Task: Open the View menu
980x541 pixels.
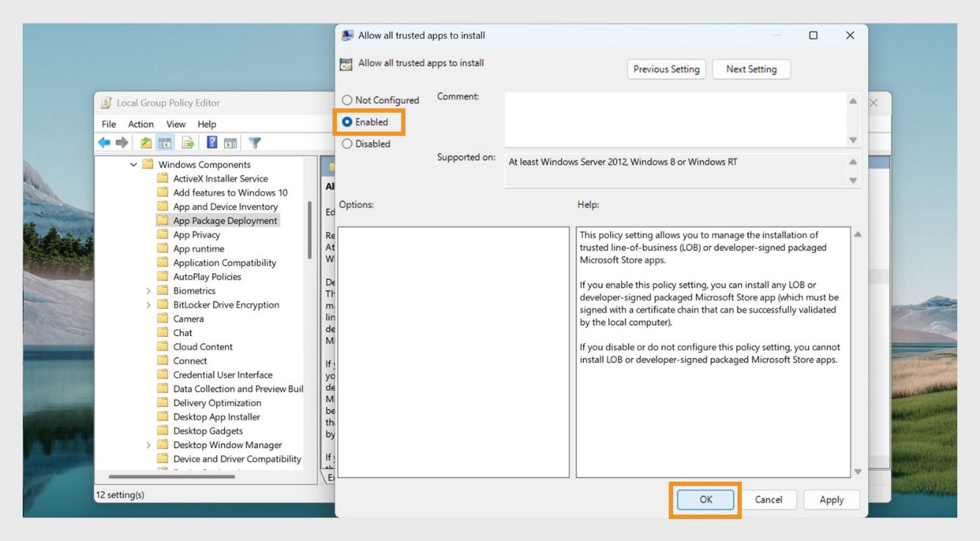Action: pyautogui.click(x=176, y=124)
